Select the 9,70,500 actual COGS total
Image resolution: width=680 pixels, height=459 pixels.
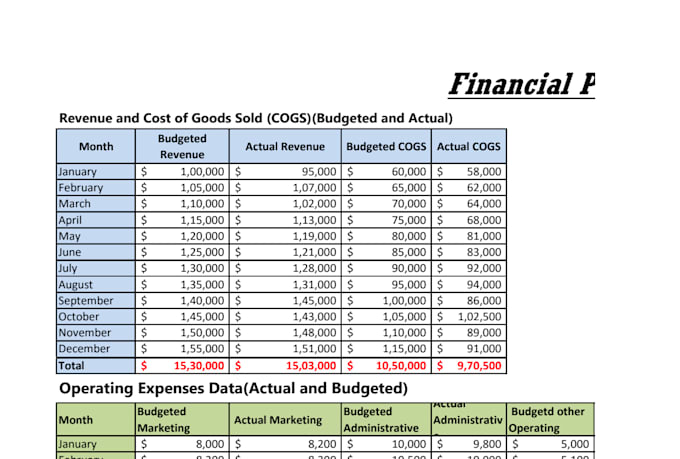click(x=469, y=366)
